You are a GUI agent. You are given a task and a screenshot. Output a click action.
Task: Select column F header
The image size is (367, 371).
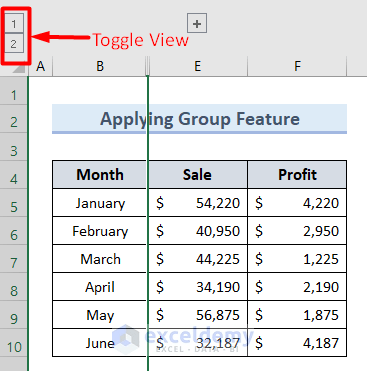(297, 66)
